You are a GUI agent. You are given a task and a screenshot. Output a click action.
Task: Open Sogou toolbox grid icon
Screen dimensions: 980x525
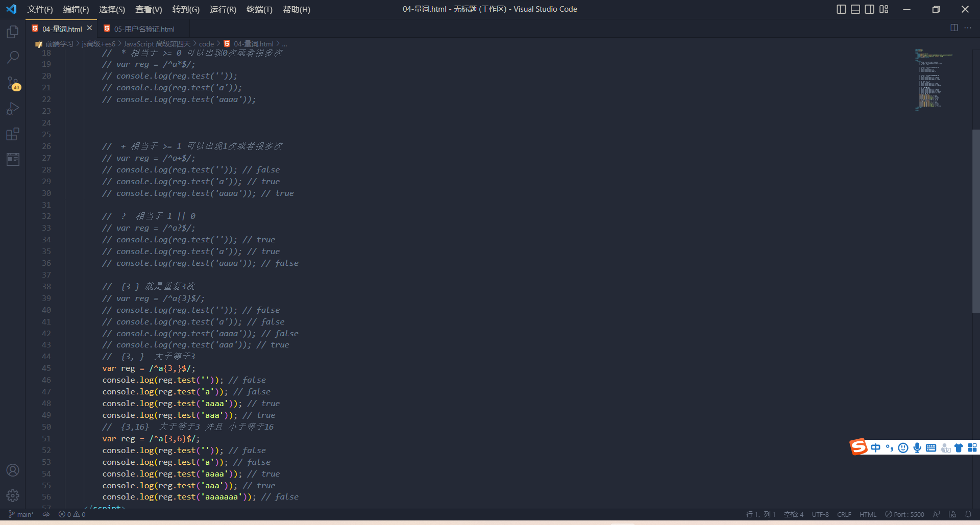[972, 448]
